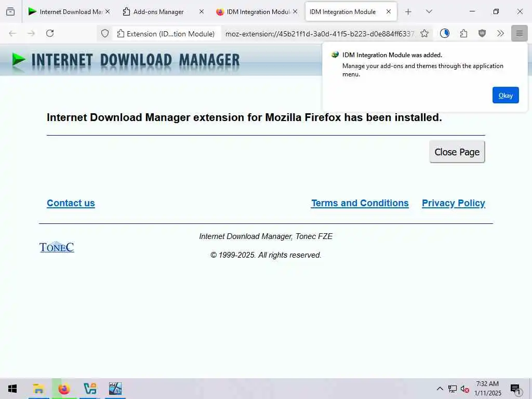Open the uBlock shield toolbar icon
The width and height of the screenshot is (532, 399).
[482, 33]
